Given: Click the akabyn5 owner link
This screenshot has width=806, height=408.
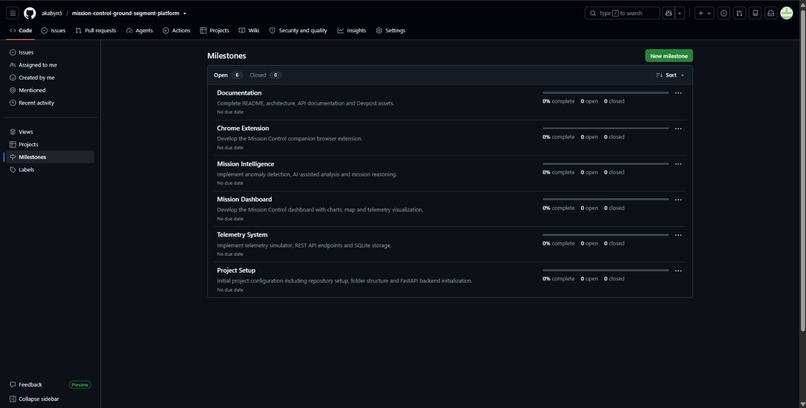Looking at the screenshot, I should (52, 13).
